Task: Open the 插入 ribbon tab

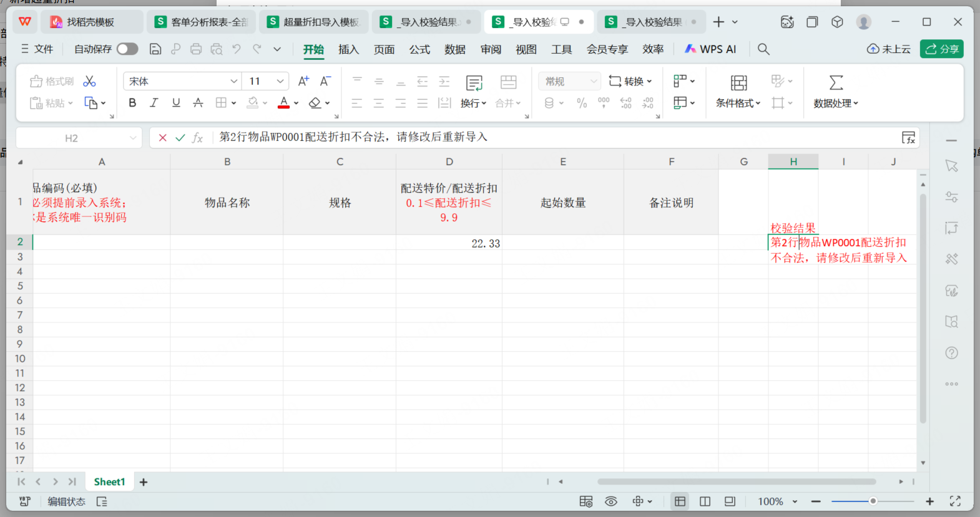Action: (x=348, y=49)
